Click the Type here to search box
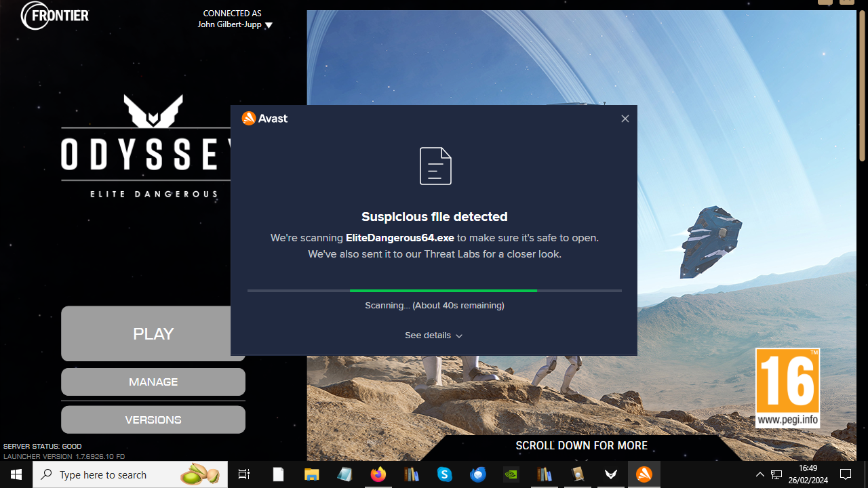The height and width of the screenshot is (488, 868). 130,474
